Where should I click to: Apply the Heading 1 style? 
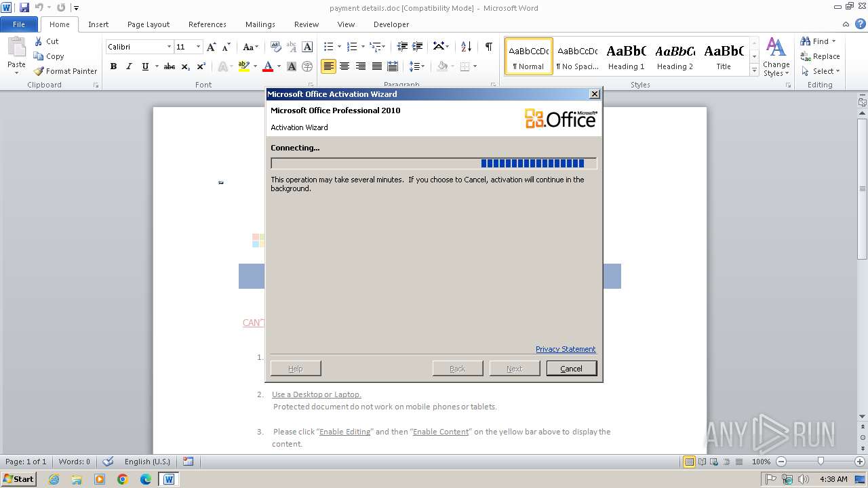coord(627,56)
